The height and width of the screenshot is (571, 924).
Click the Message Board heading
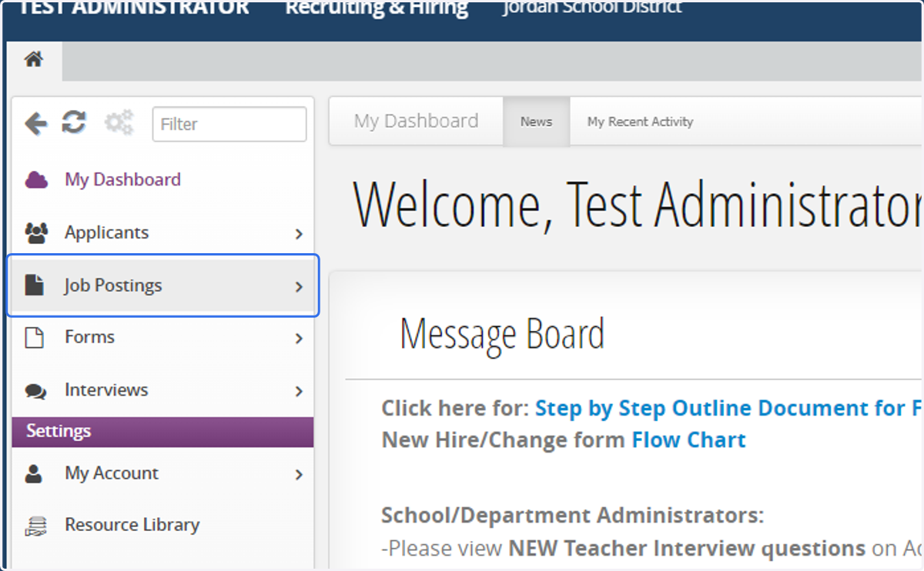click(502, 334)
